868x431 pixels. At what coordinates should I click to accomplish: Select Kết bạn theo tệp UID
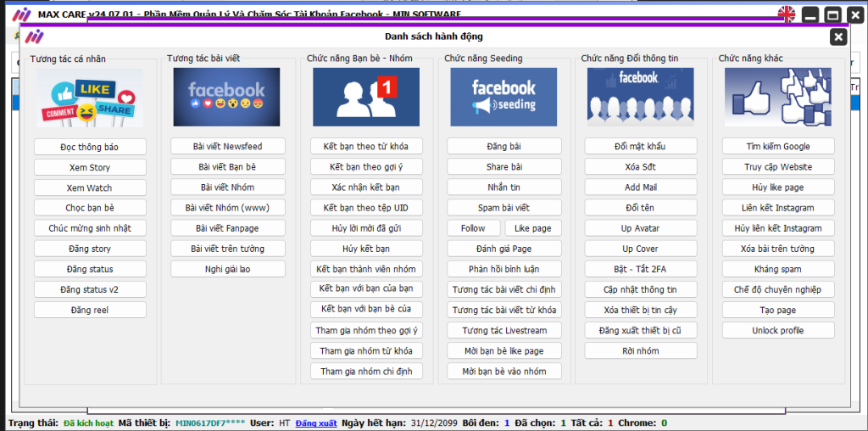pos(366,208)
